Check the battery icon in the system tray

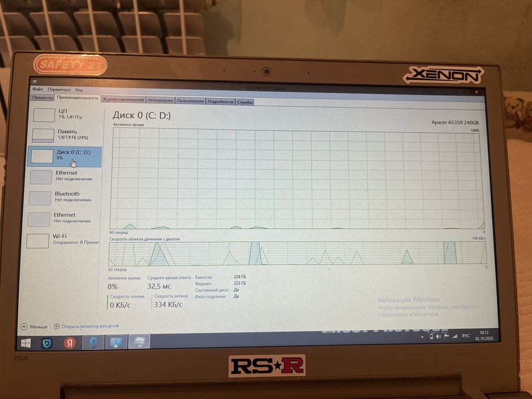(x=431, y=336)
